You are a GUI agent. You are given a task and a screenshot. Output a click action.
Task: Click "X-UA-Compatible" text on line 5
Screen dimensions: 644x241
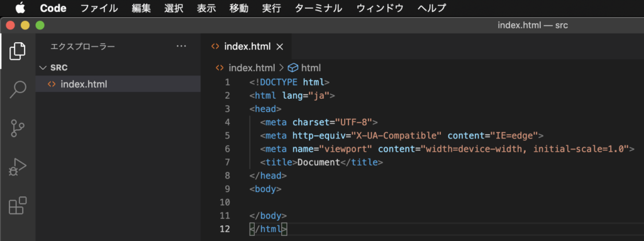396,135
